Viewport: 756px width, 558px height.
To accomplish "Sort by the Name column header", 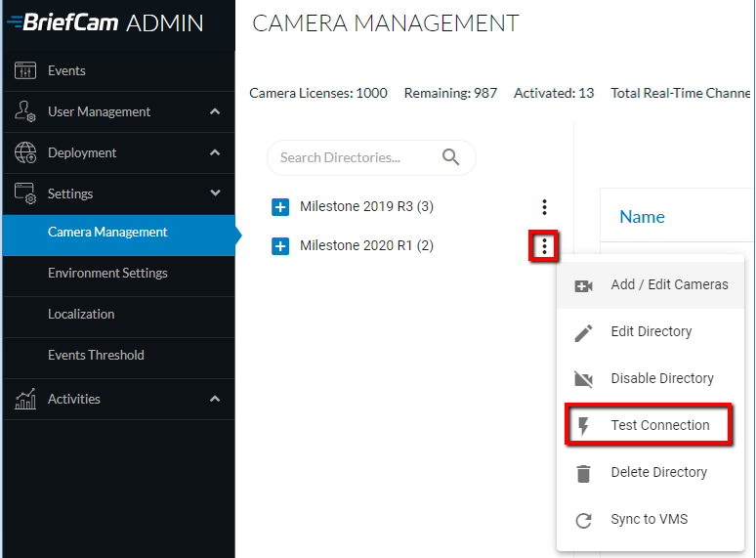I will coord(642,217).
